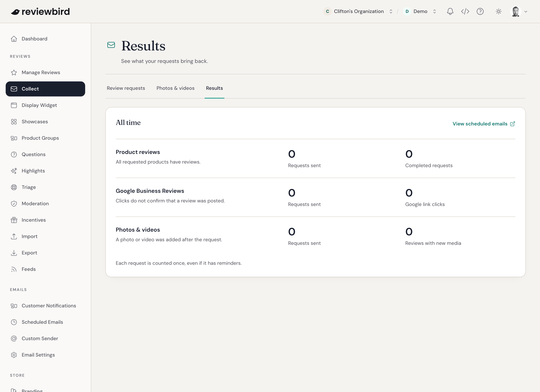The width and height of the screenshot is (540, 392).
Task: Click the Product reviews heading
Action: 138,152
